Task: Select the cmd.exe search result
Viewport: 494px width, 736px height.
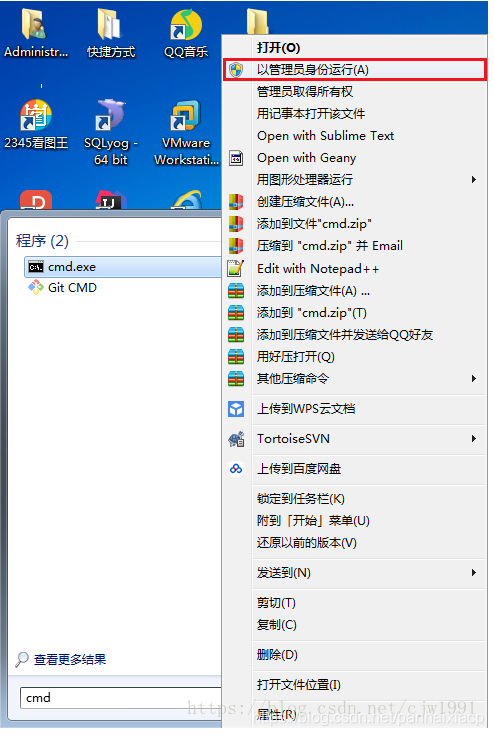Action: coord(124,269)
